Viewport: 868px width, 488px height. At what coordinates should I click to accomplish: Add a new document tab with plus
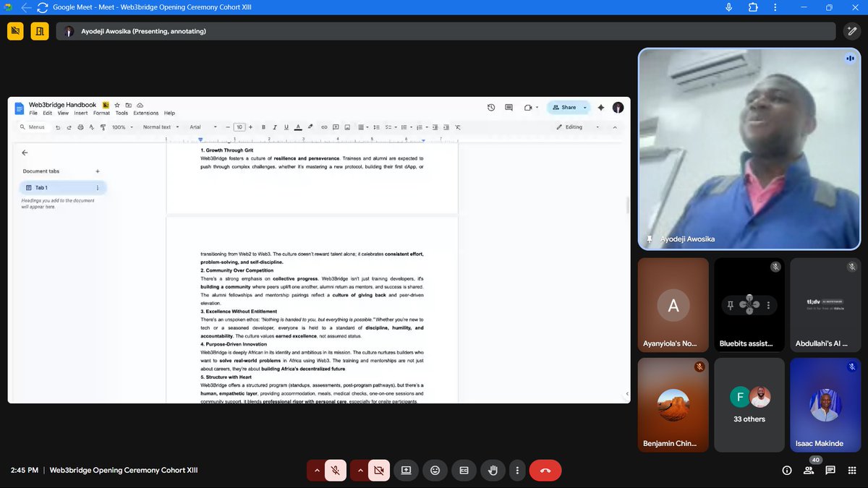[98, 171]
